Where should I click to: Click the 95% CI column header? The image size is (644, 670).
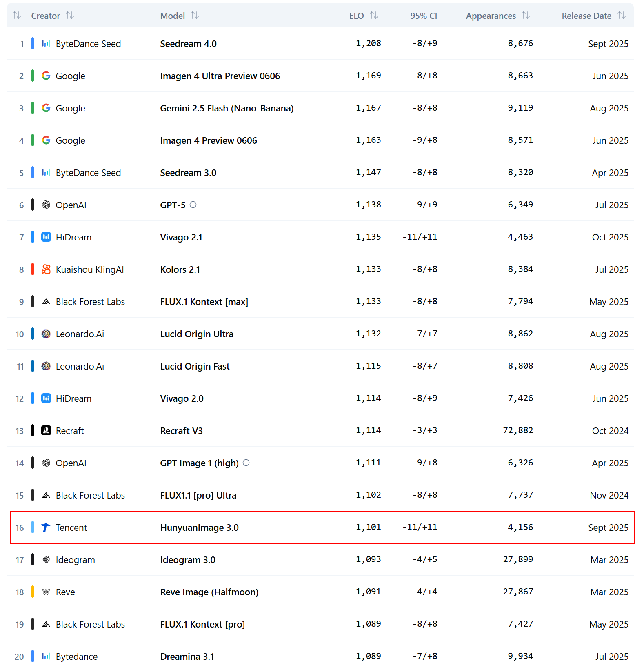point(424,16)
